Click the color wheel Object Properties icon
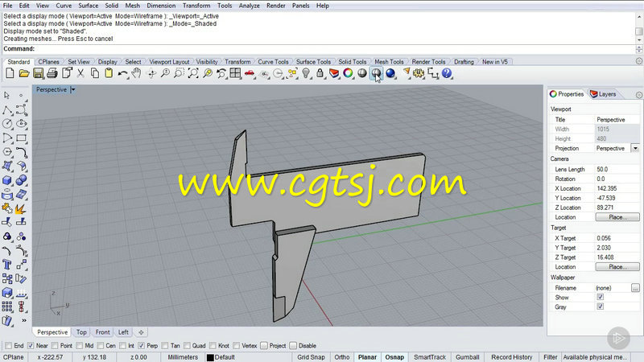The height and width of the screenshot is (362, 644). pos(348,73)
